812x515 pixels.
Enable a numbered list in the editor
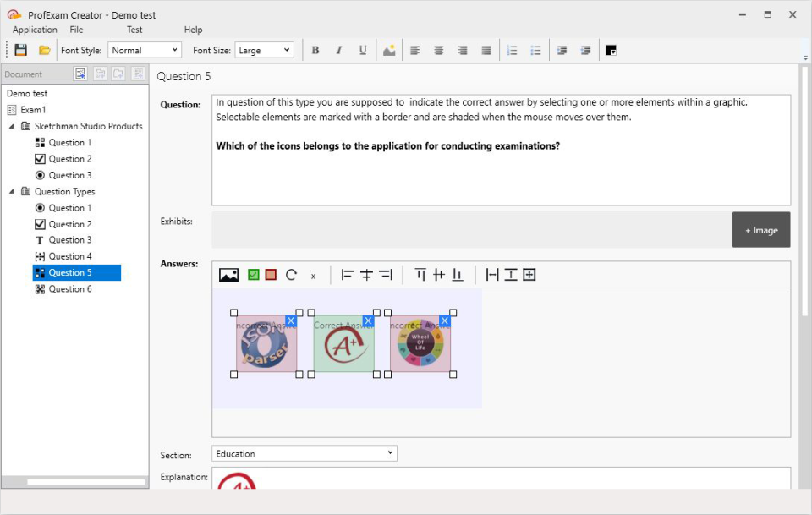[x=512, y=50]
